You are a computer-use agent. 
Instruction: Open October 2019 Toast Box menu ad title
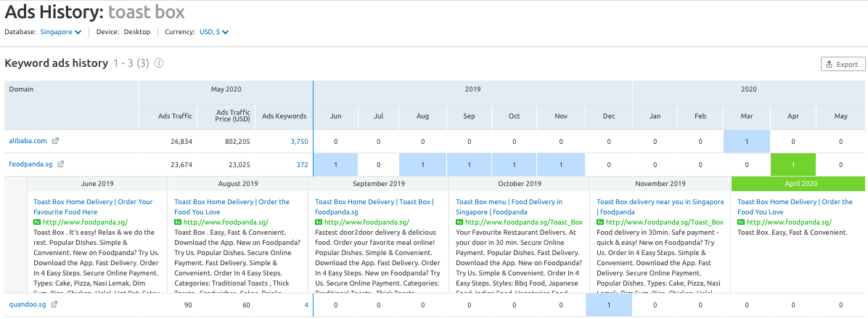coord(509,207)
